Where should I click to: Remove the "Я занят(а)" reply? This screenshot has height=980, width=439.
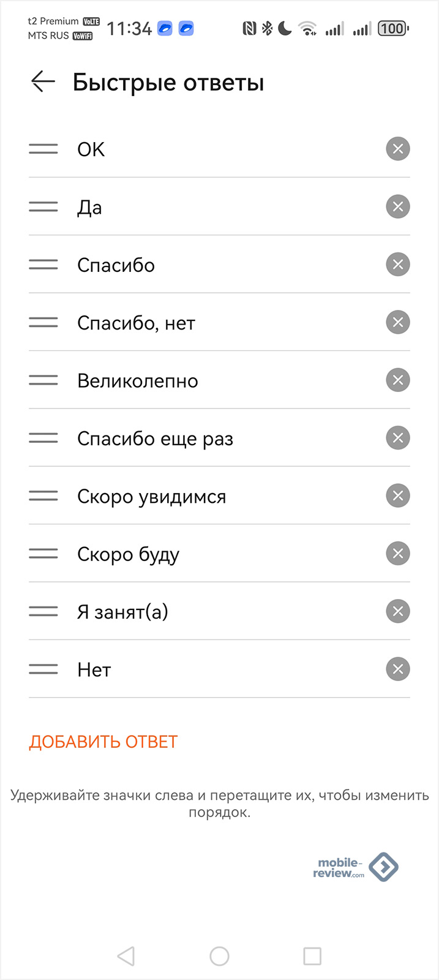tap(398, 611)
